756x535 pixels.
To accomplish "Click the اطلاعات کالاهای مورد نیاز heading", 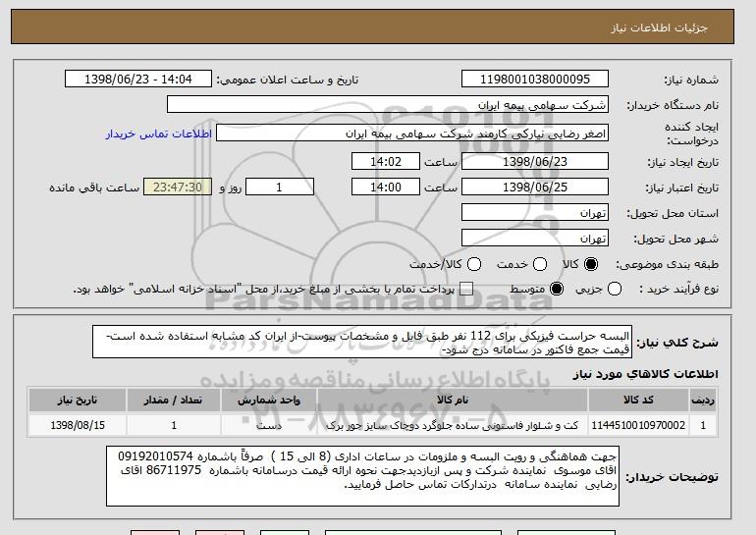I will [646, 374].
